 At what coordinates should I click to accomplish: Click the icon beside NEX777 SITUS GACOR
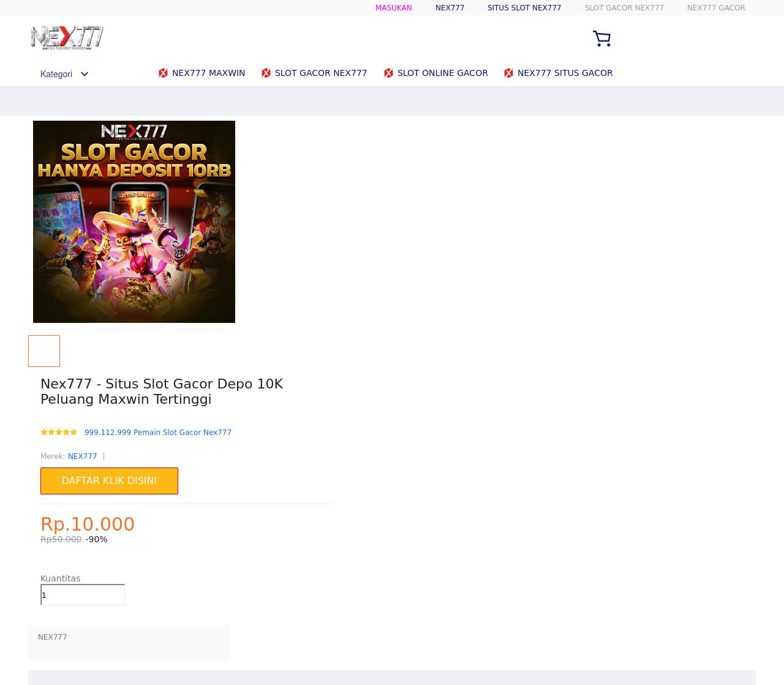[x=508, y=73]
